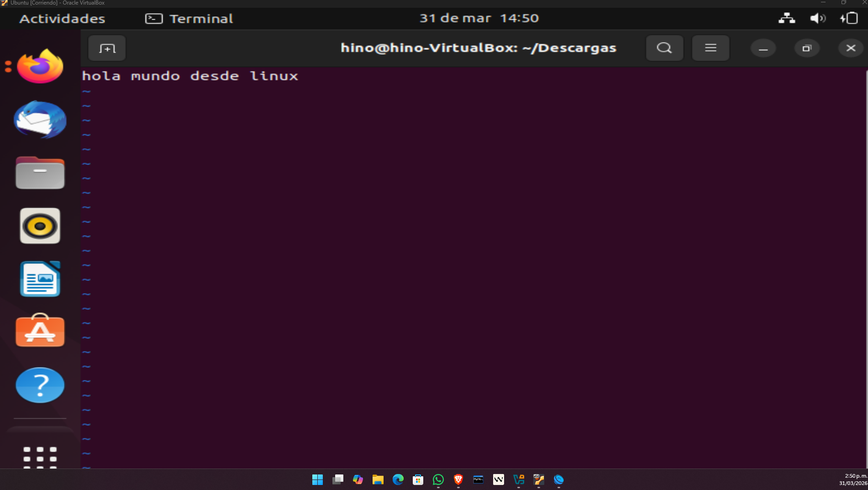This screenshot has height=490, width=868.
Task: Open Copilot from the Windows taskbar
Action: click(358, 479)
